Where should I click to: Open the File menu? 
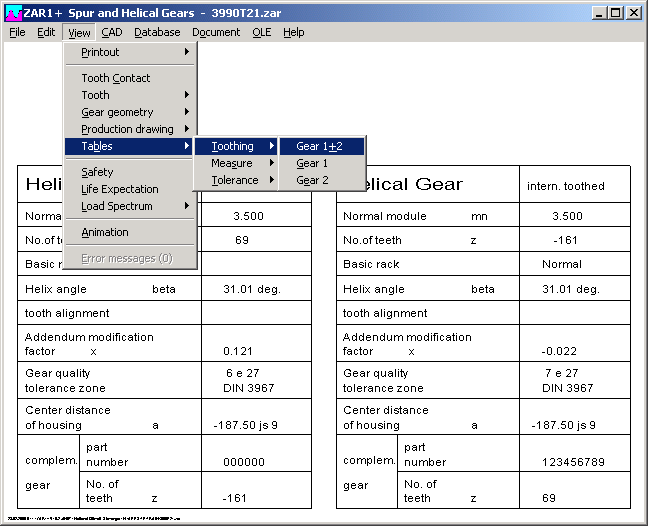click(17, 32)
